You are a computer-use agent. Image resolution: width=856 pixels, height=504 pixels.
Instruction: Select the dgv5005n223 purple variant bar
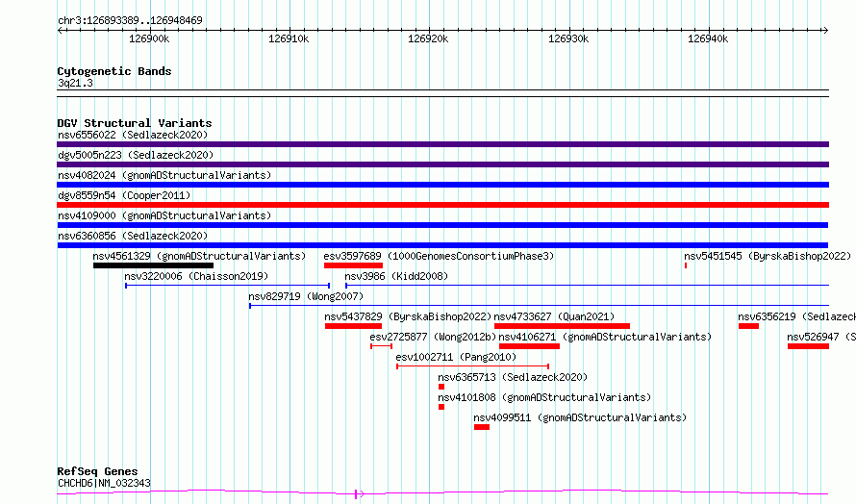[442, 164]
